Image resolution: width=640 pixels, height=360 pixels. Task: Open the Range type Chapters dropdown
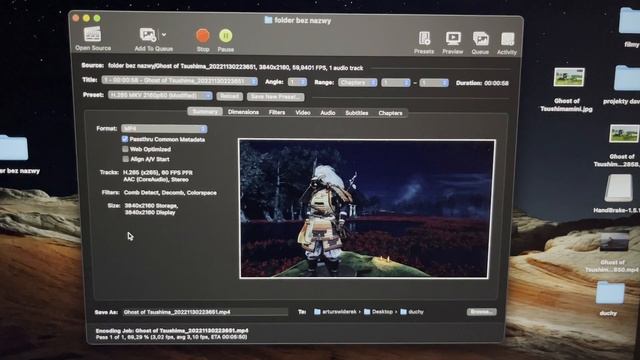[x=358, y=82]
